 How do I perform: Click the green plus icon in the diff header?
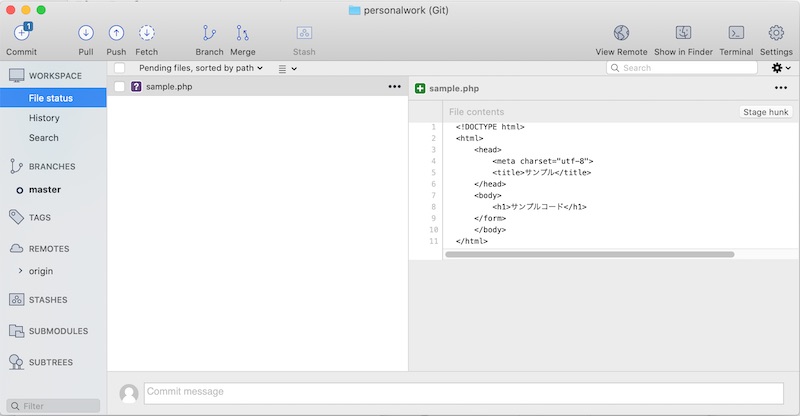(x=420, y=88)
